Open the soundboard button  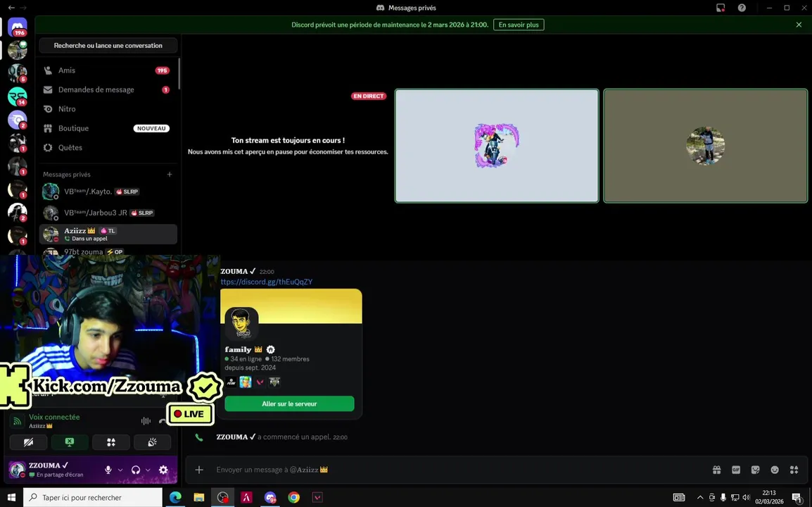click(152, 442)
